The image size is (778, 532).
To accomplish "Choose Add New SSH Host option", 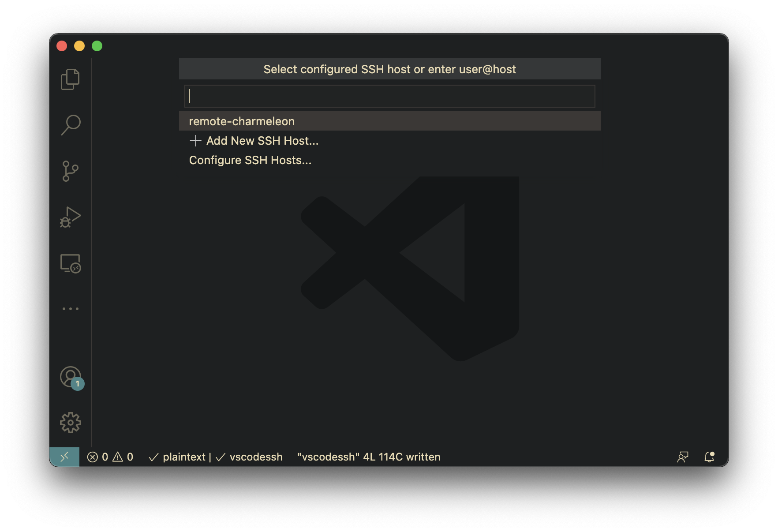I will [262, 141].
